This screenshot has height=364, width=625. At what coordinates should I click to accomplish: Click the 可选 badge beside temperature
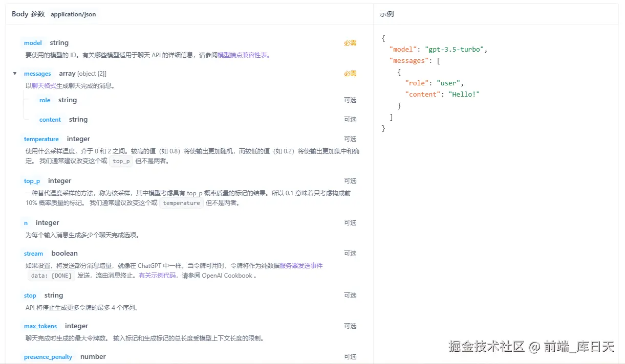tap(350, 139)
